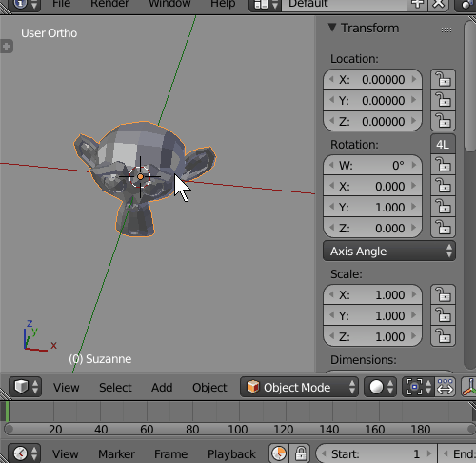Increase Rotation Y value with right arrow
The width and height of the screenshot is (476, 463).
tap(414, 207)
